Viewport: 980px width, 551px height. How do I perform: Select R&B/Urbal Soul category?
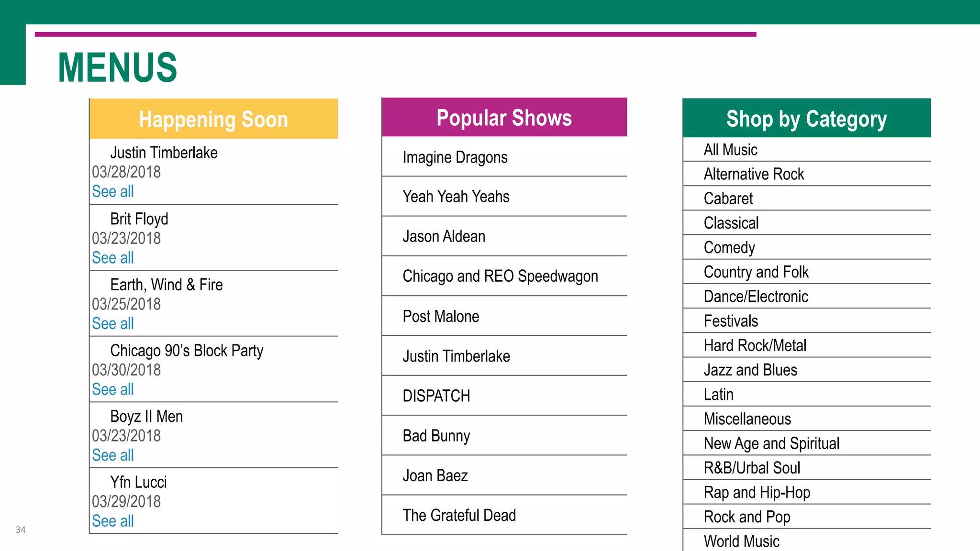click(807, 468)
